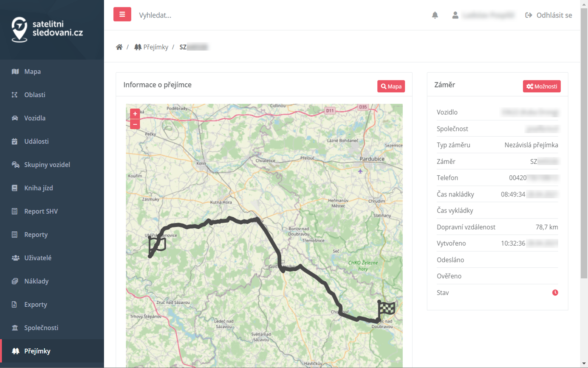Open Report SHV from sidebar

[41, 211]
